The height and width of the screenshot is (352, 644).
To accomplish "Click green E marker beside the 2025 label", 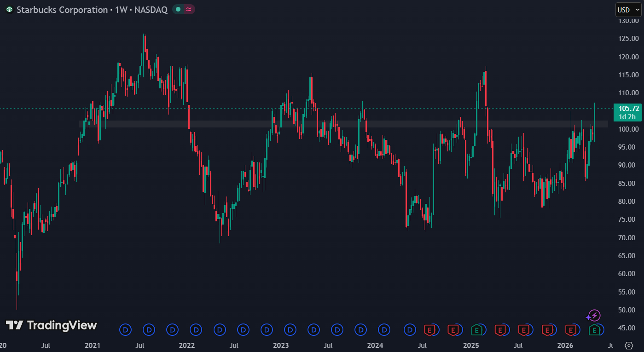I will point(477,329).
